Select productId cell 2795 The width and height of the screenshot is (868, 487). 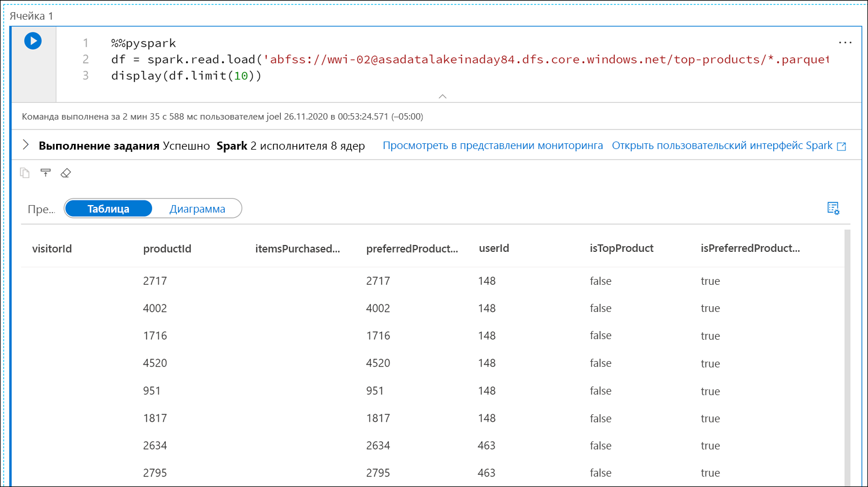tap(155, 473)
